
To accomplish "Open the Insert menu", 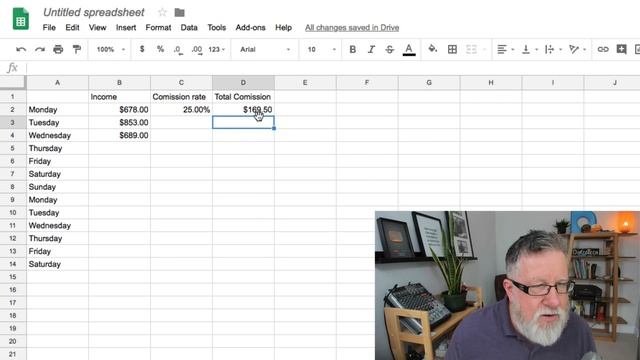I will click(126, 27).
